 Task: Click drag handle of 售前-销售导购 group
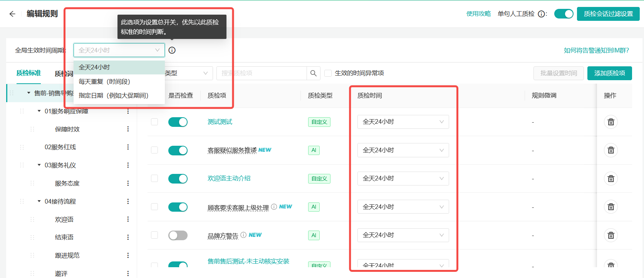(12, 93)
